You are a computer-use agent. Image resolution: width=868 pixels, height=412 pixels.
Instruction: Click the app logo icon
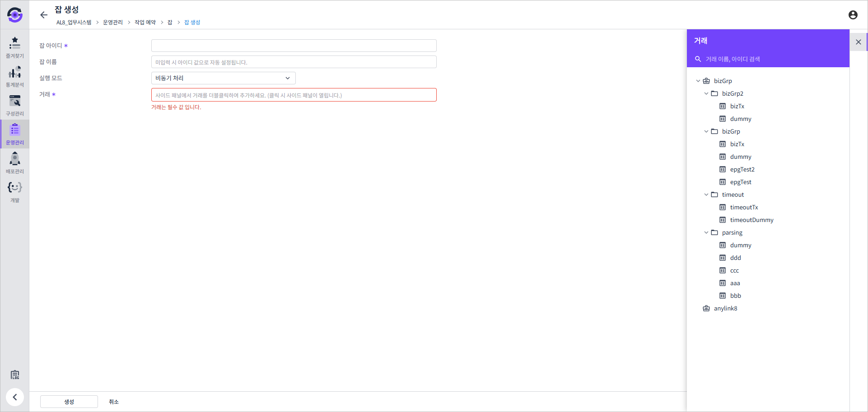[x=15, y=15]
